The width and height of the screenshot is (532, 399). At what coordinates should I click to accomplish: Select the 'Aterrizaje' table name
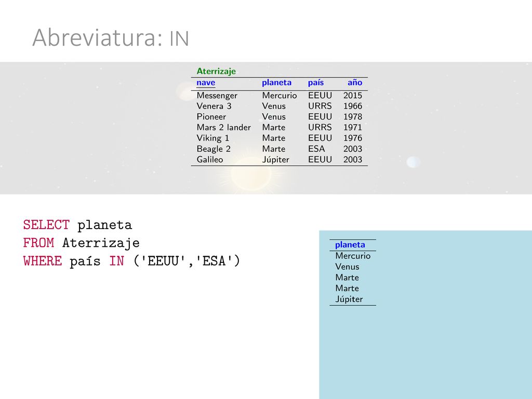point(216,71)
